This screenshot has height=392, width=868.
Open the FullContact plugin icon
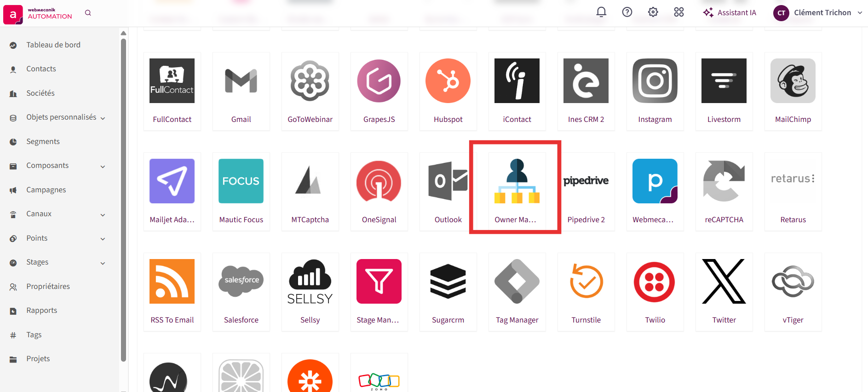point(172,81)
